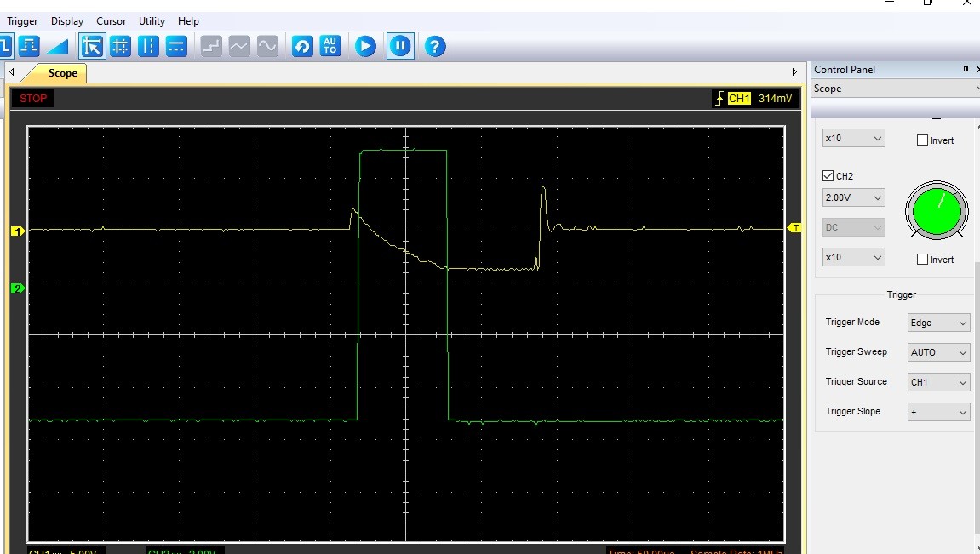Tick the Invert checkbox under green knob

922,260
